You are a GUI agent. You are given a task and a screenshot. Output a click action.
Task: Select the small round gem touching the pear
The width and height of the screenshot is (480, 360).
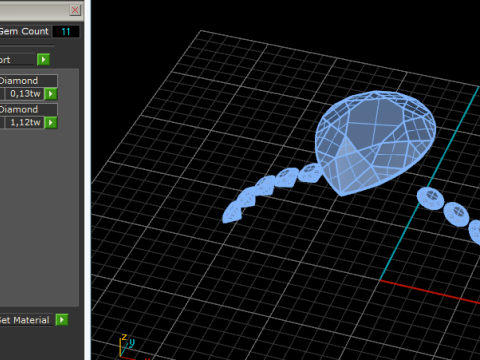coord(310,173)
